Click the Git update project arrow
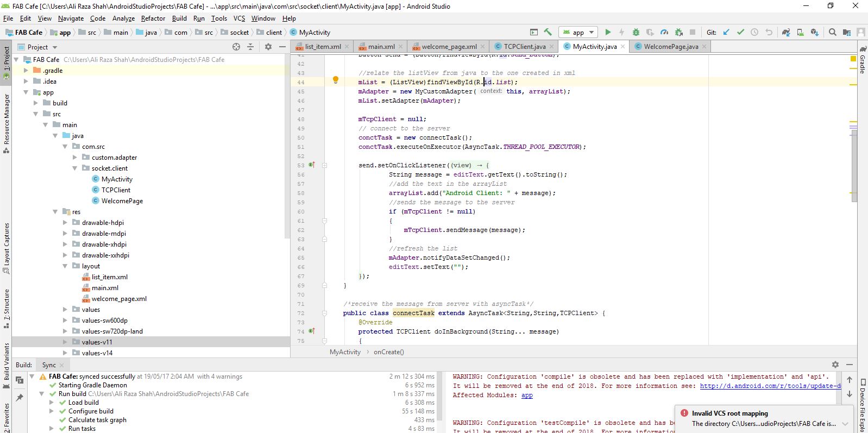Screen dimensions: 868x433 pos(726,33)
